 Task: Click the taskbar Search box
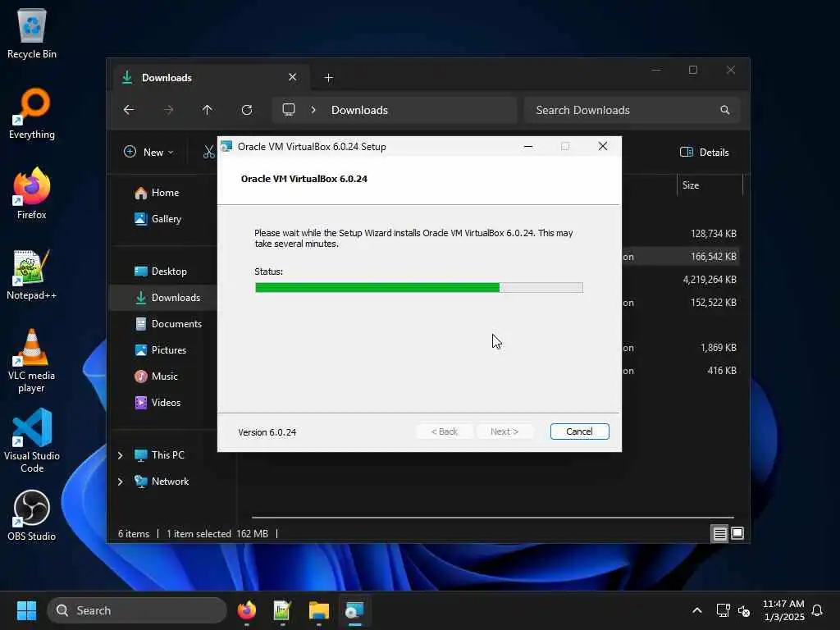(137, 610)
